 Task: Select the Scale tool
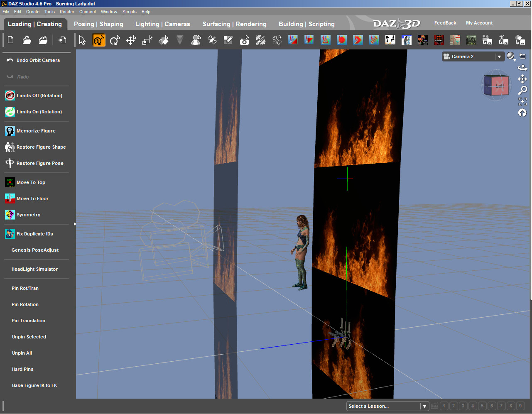[147, 40]
